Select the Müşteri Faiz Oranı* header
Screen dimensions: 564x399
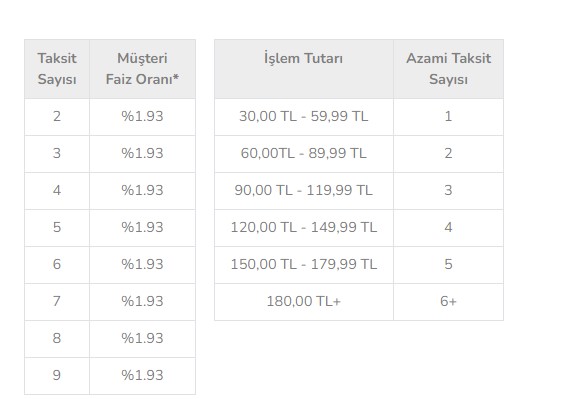point(142,69)
